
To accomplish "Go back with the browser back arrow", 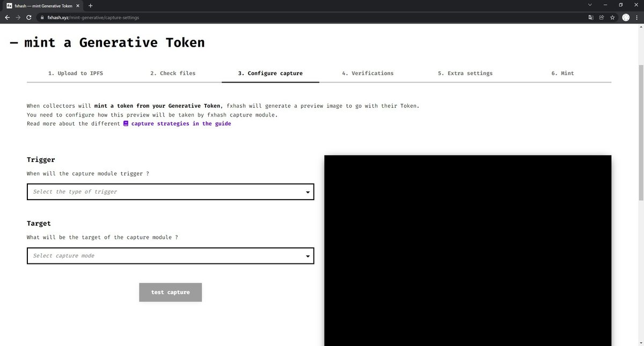I will [x=7, y=17].
